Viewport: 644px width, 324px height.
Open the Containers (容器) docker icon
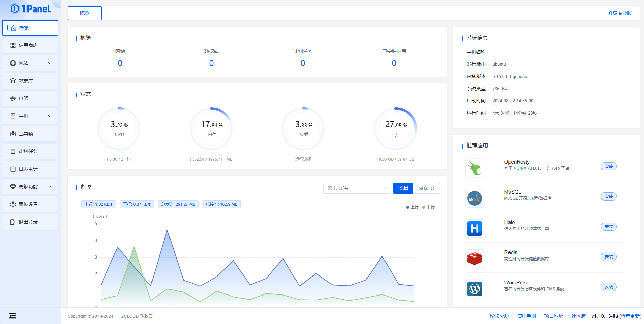(x=13, y=98)
